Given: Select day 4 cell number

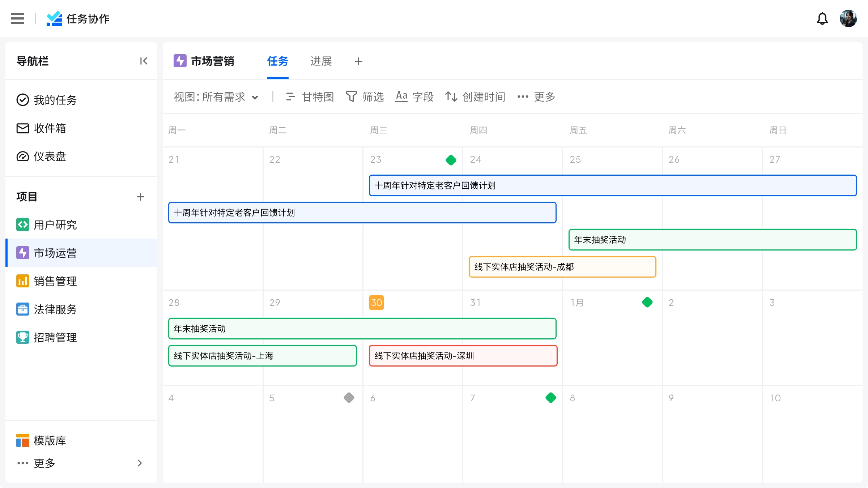Looking at the screenshot, I should click(x=171, y=398).
